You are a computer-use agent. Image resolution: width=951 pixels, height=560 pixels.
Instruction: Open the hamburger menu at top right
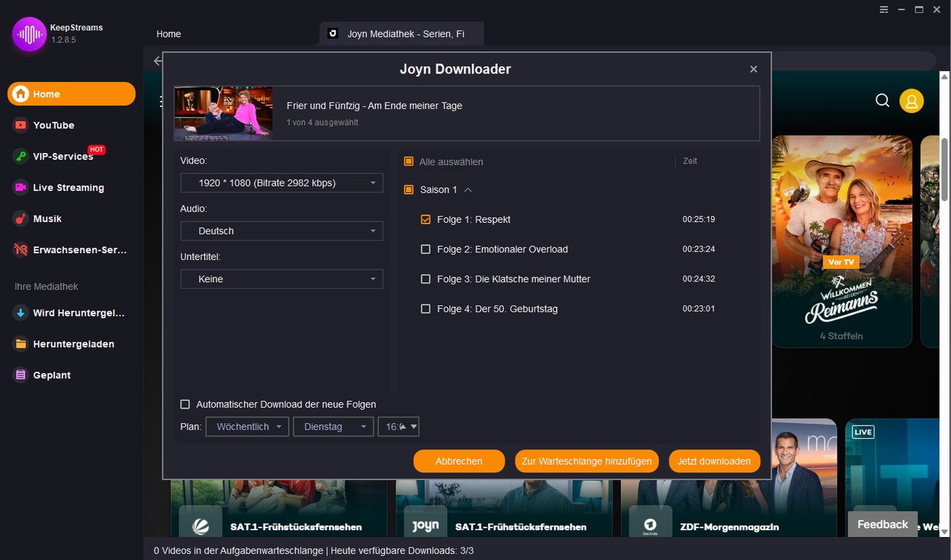point(883,10)
